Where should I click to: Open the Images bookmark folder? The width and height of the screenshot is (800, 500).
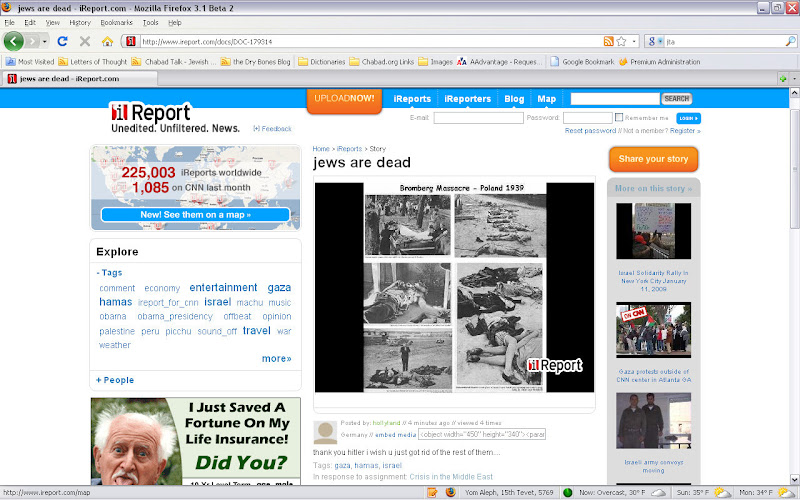pyautogui.click(x=436, y=62)
